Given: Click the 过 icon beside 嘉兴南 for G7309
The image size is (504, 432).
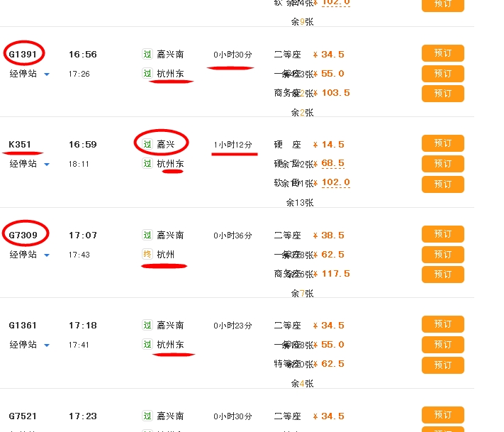Looking at the screenshot, I should coord(147,235).
